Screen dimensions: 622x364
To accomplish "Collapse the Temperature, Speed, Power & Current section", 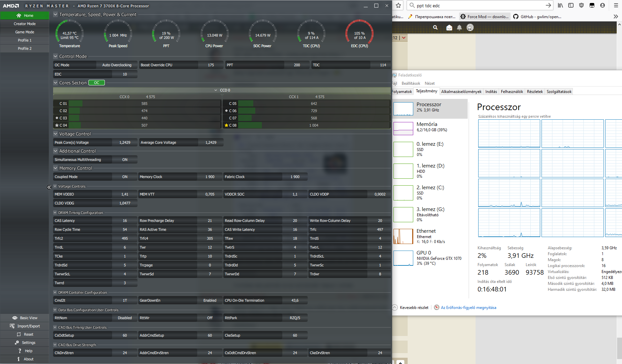I will (55, 15).
